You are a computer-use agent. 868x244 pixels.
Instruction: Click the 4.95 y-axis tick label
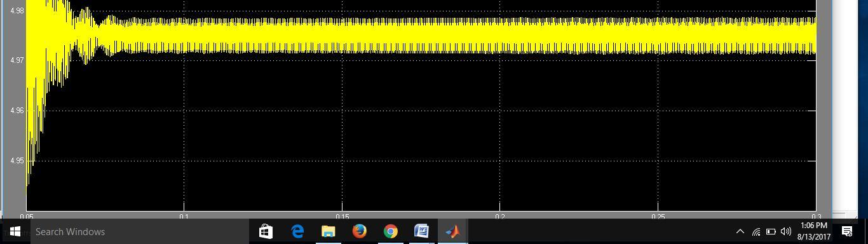click(x=17, y=161)
